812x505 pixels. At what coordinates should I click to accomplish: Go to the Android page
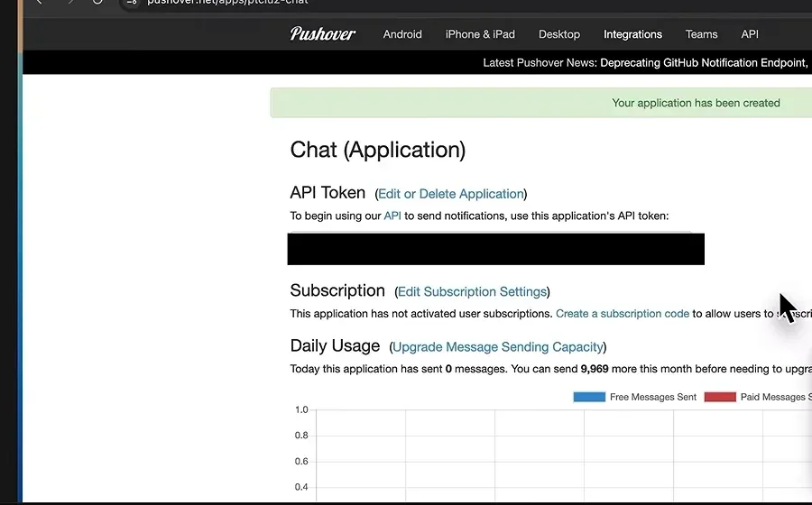click(402, 34)
